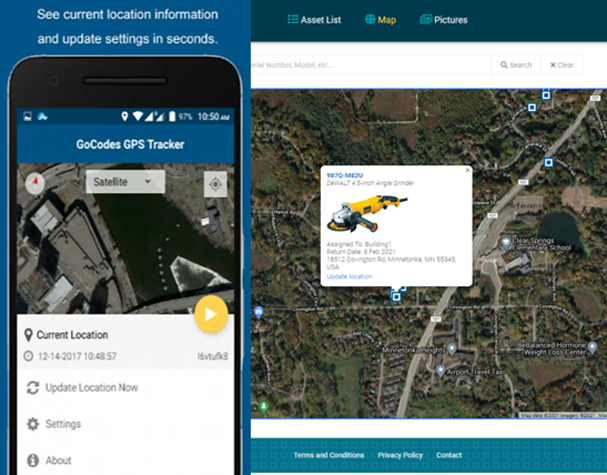
Task: Tap the 12-14-2017 10:48:57 timestamp
Action: [77, 356]
